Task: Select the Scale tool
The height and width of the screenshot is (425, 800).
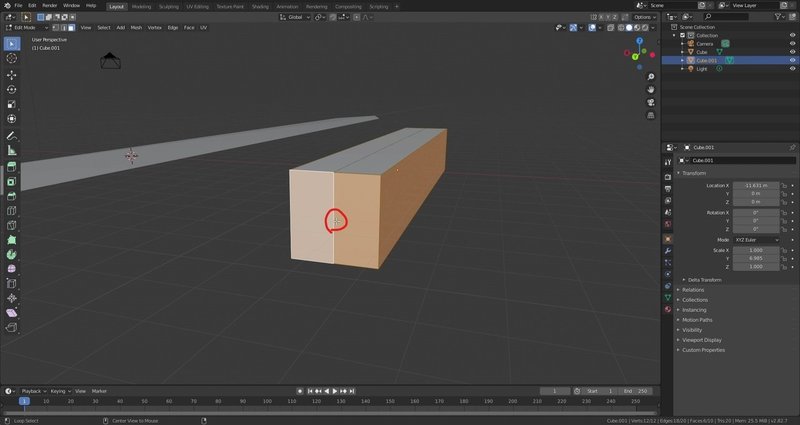Action: pyautogui.click(x=11, y=104)
